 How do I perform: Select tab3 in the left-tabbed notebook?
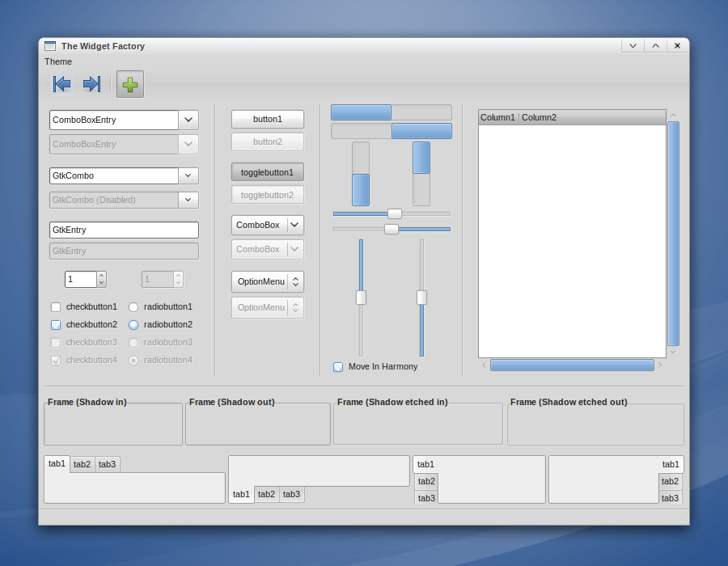426,498
